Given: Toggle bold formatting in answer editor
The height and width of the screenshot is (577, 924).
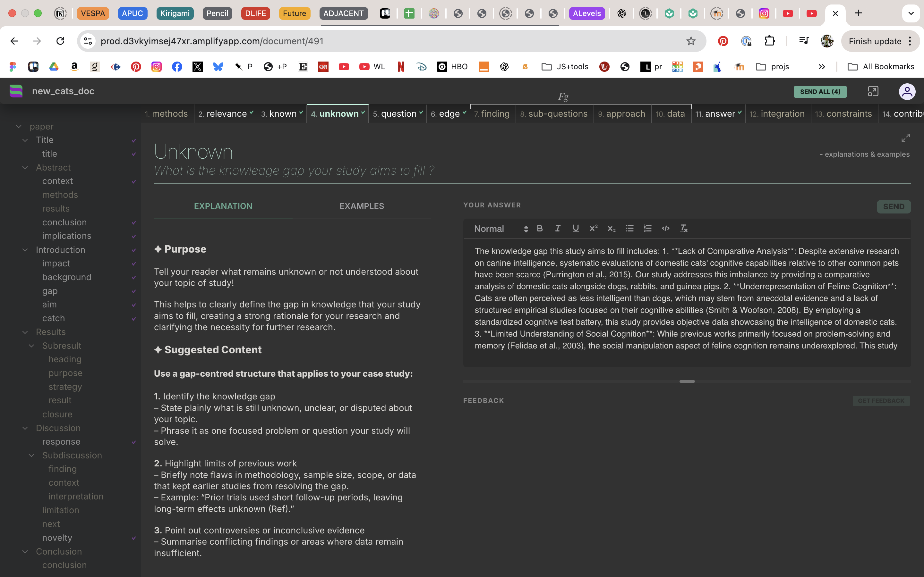Looking at the screenshot, I should [540, 228].
